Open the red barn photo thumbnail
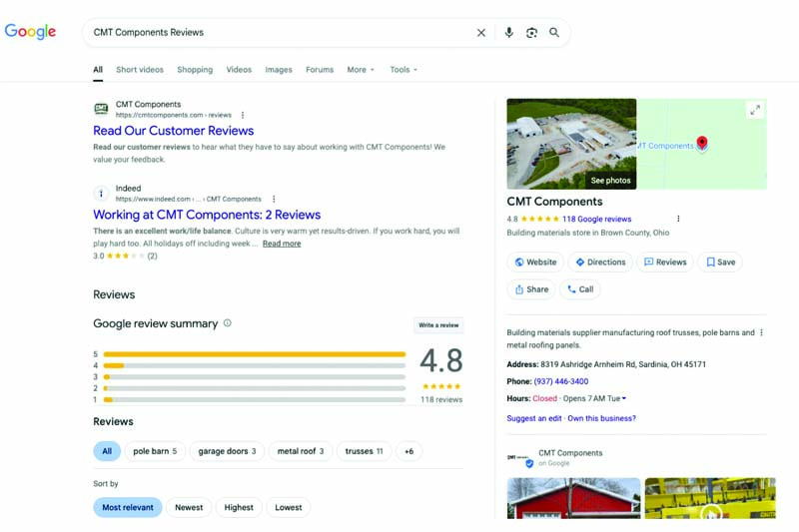Screen dimensions: 799x532 573,498
